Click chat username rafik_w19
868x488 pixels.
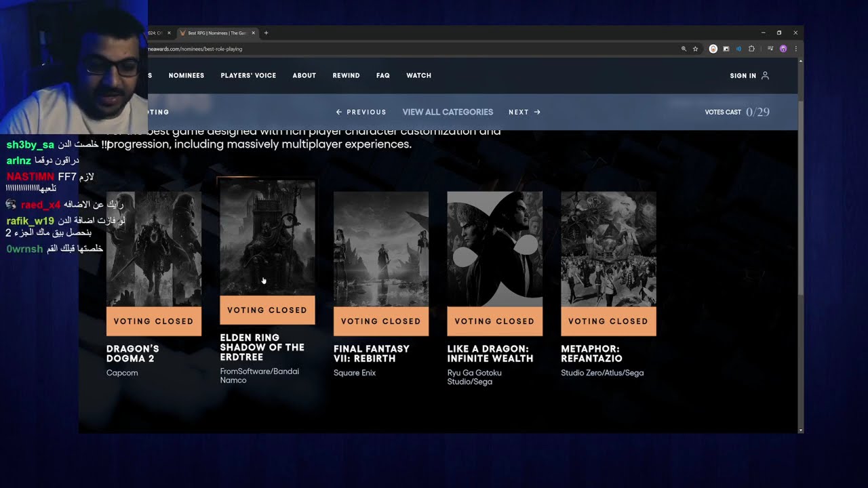[30, 221]
